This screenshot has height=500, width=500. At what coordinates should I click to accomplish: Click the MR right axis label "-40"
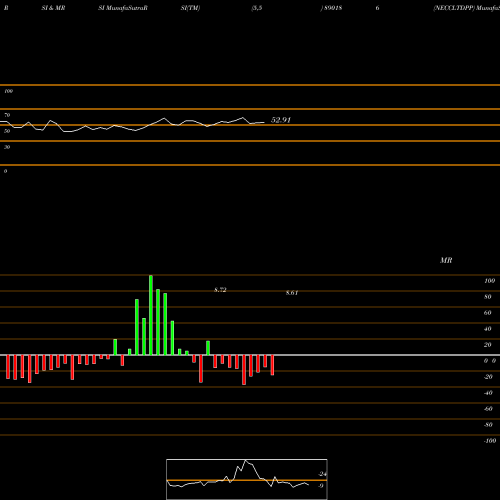488,393
